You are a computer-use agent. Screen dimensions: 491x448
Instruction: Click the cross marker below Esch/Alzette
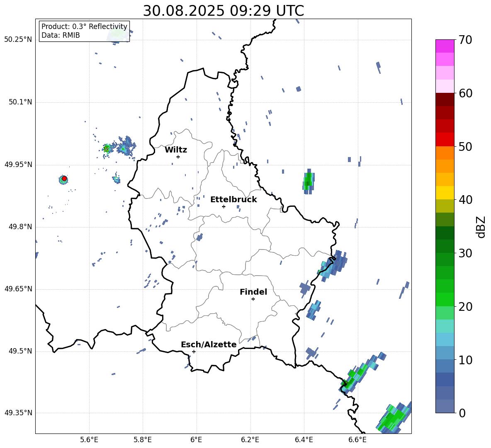pos(194,351)
